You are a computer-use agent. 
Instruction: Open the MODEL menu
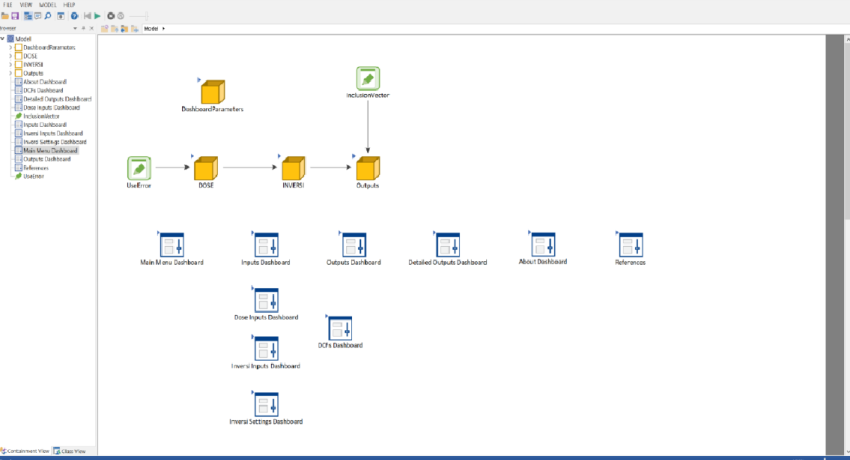48,4
